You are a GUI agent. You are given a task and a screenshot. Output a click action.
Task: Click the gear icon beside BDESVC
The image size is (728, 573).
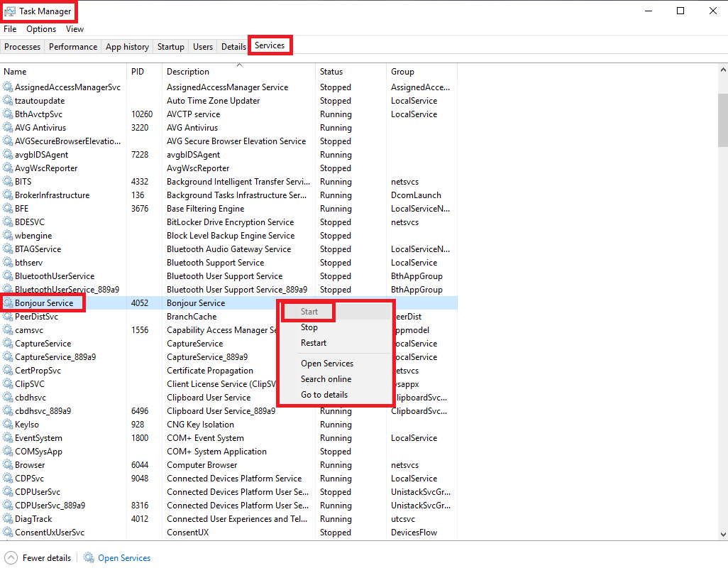[7, 222]
